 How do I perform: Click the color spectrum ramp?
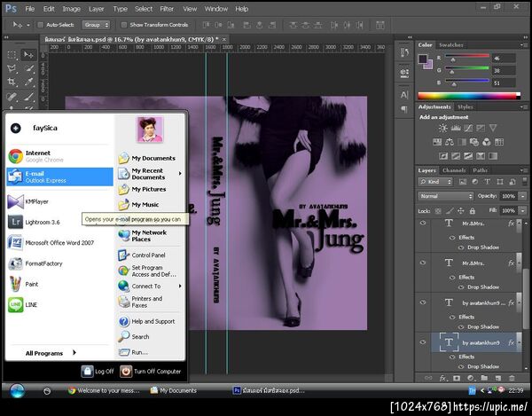point(469,96)
